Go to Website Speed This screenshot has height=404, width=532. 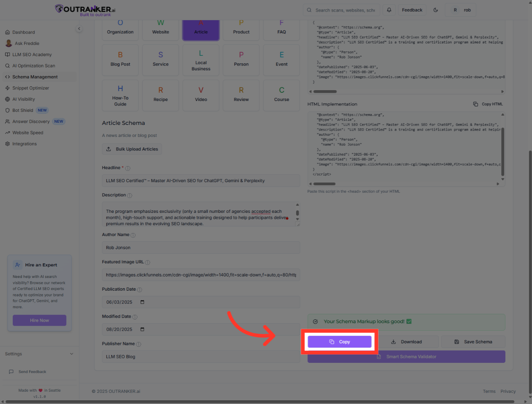point(28,133)
